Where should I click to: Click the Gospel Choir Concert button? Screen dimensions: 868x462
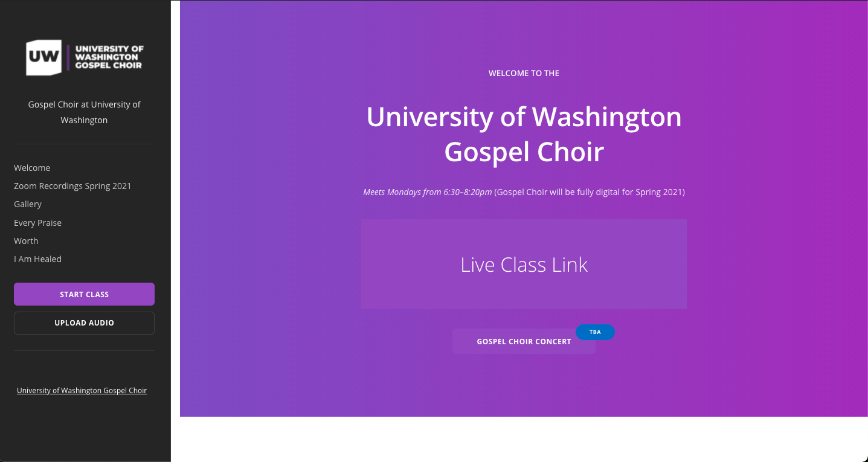(523, 342)
